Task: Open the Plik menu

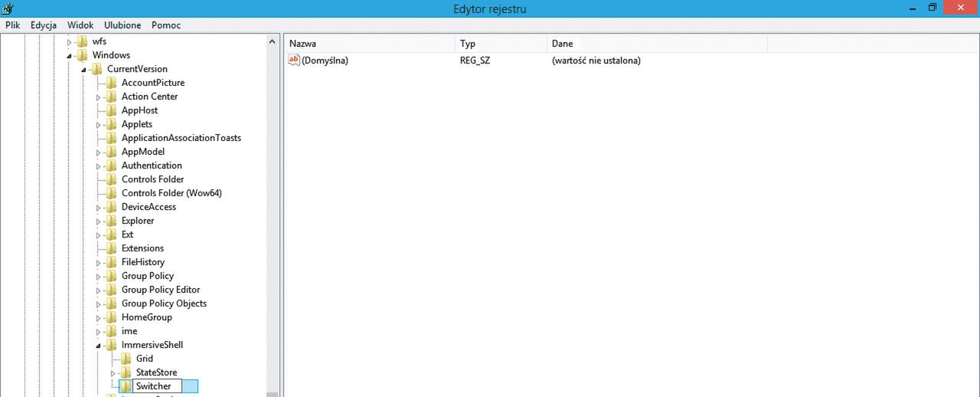Action: click(x=12, y=25)
